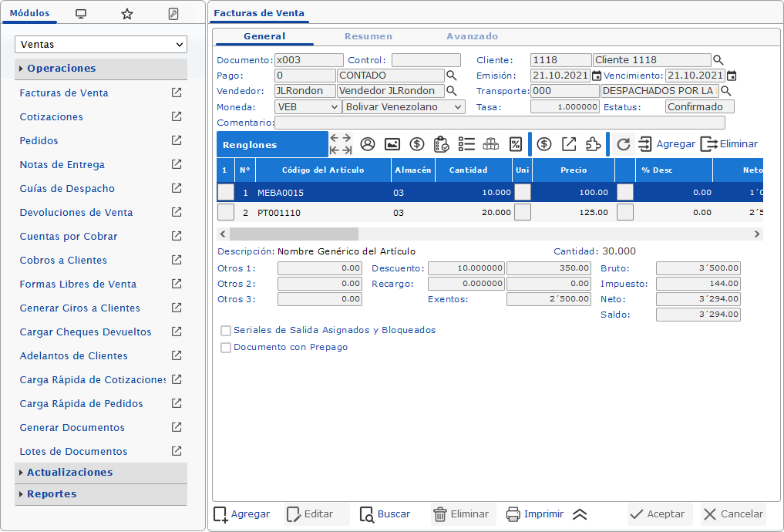The image size is (784, 532).
Task: Click the box after price 125.00
Action: (625, 213)
